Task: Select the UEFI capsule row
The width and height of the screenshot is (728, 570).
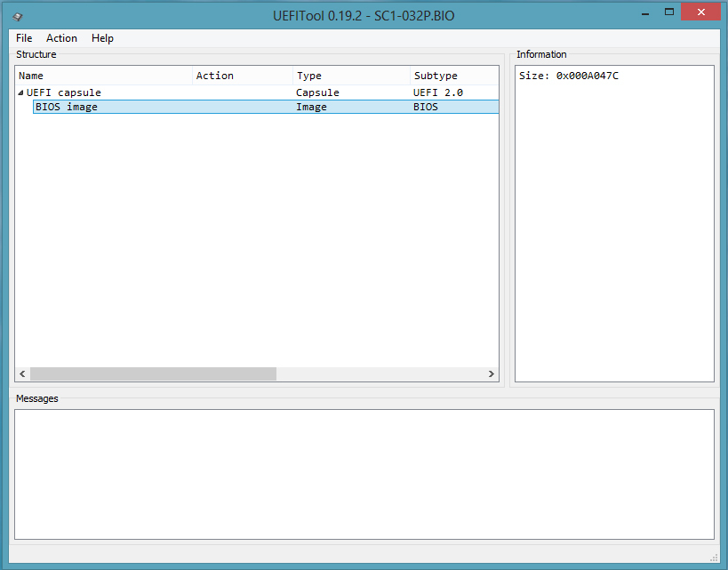Action: (x=257, y=92)
